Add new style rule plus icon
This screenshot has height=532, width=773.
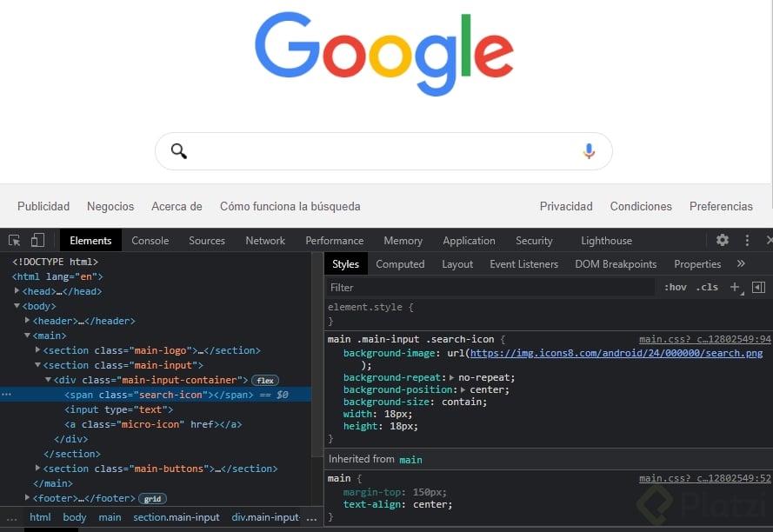coord(735,288)
